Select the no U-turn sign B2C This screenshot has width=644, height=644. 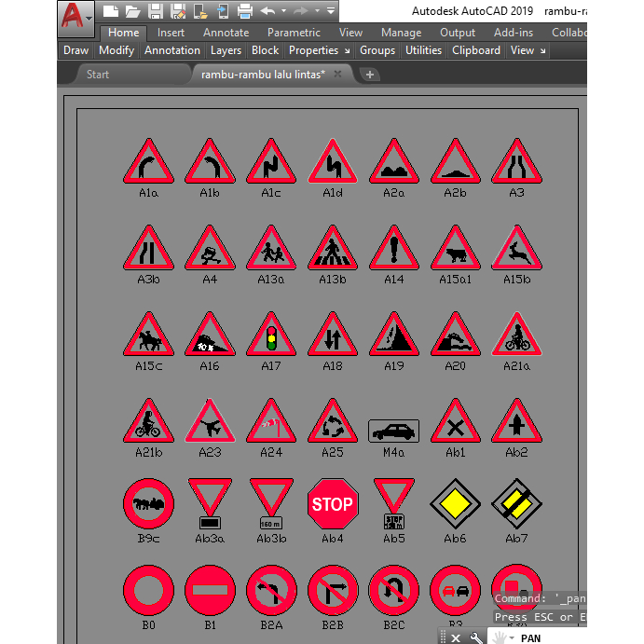(394, 590)
